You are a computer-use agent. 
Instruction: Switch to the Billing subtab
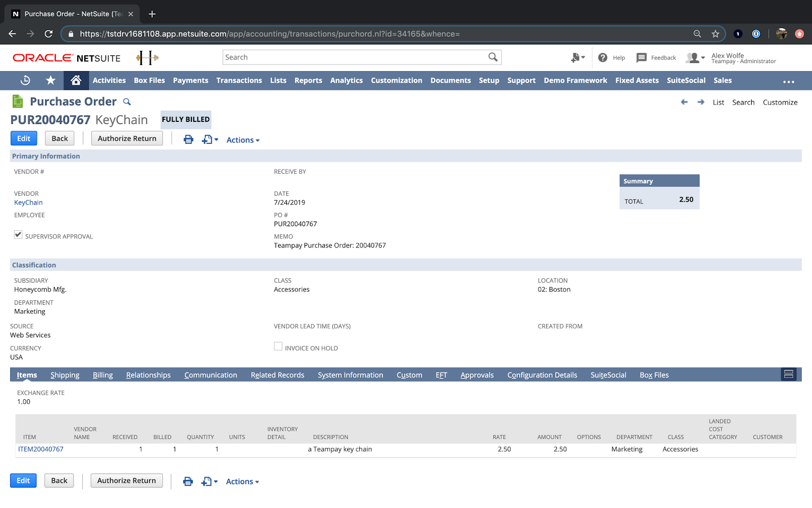point(103,375)
